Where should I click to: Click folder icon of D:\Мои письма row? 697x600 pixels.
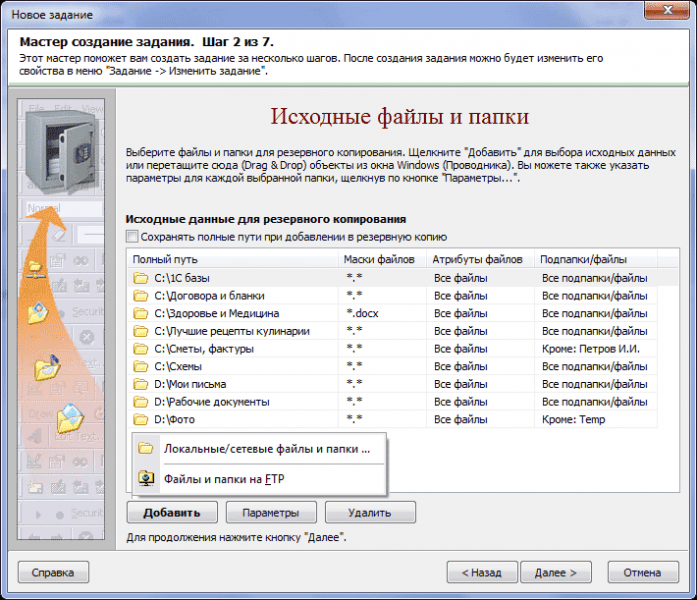pyautogui.click(x=140, y=384)
